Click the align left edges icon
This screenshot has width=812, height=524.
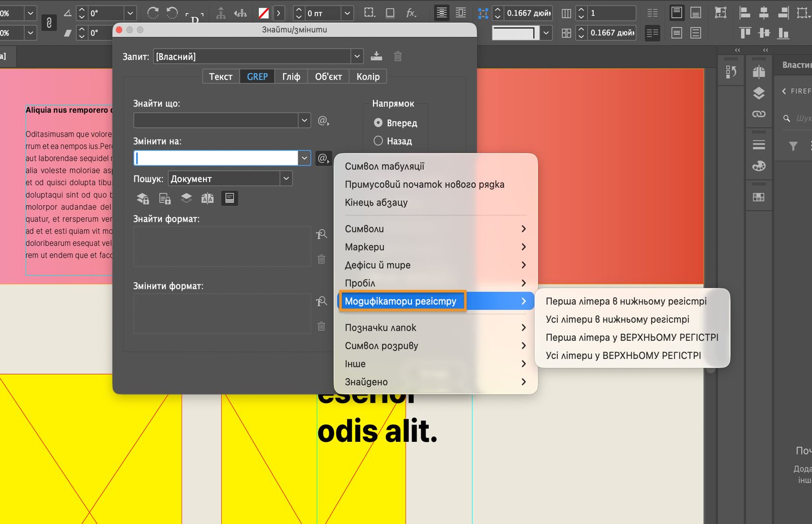coord(745,13)
